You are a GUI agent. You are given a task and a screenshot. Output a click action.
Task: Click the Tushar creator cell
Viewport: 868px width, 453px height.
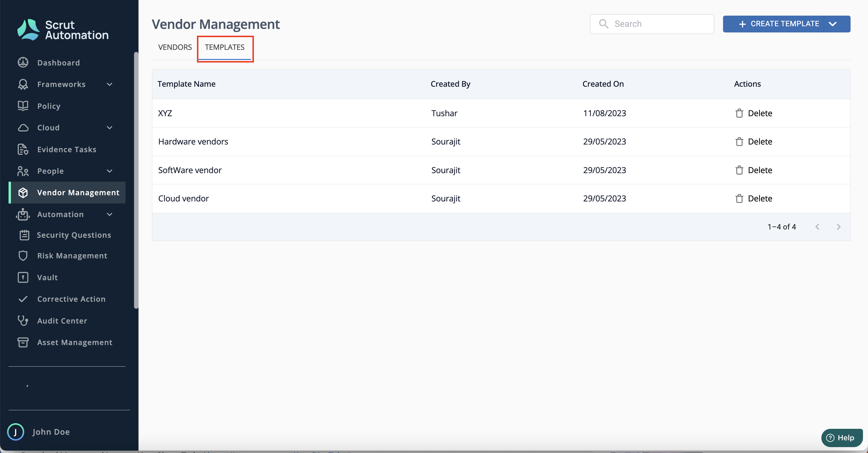coord(444,113)
